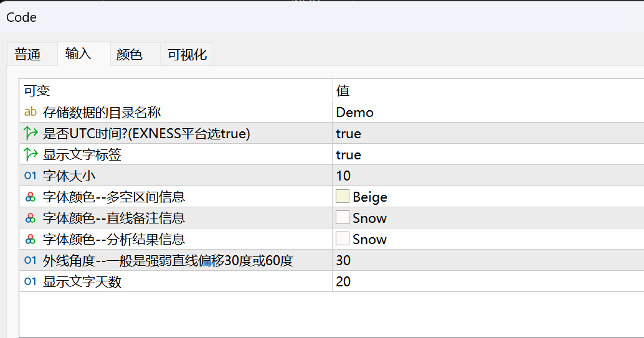The image size is (644, 338).
Task: Click the boolean arrow icon beside 显示文字标签
Action: 31,154
